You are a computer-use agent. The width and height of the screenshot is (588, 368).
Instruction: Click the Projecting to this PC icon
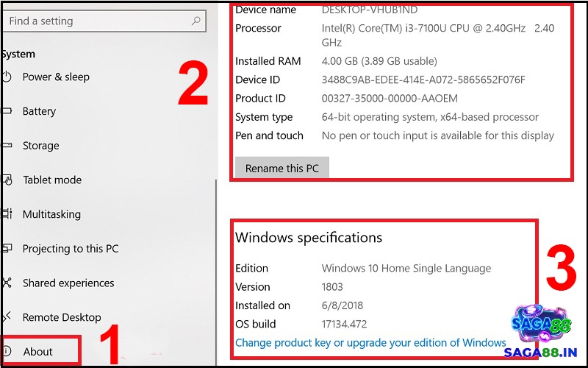click(x=7, y=249)
